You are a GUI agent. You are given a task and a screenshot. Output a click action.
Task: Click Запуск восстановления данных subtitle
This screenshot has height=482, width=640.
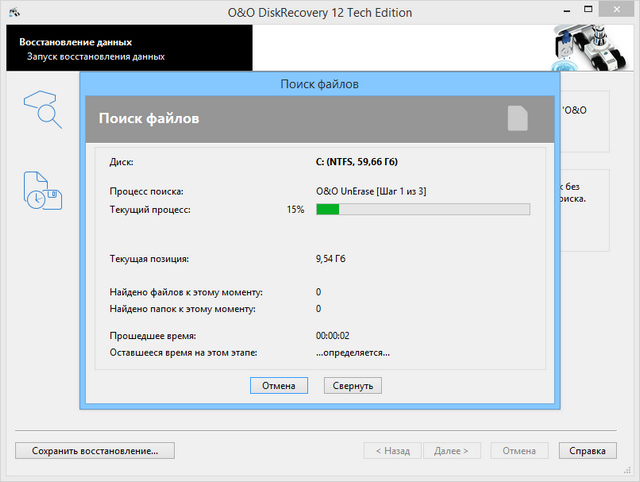point(96,57)
